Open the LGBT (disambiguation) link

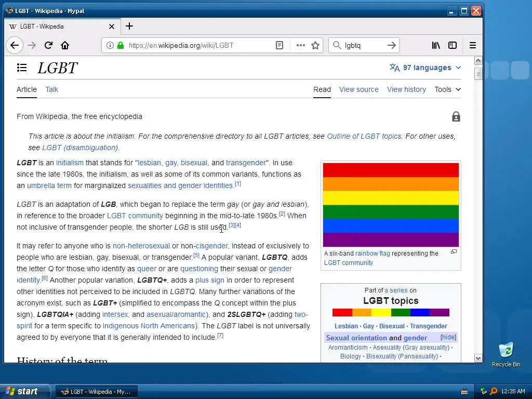point(80,148)
